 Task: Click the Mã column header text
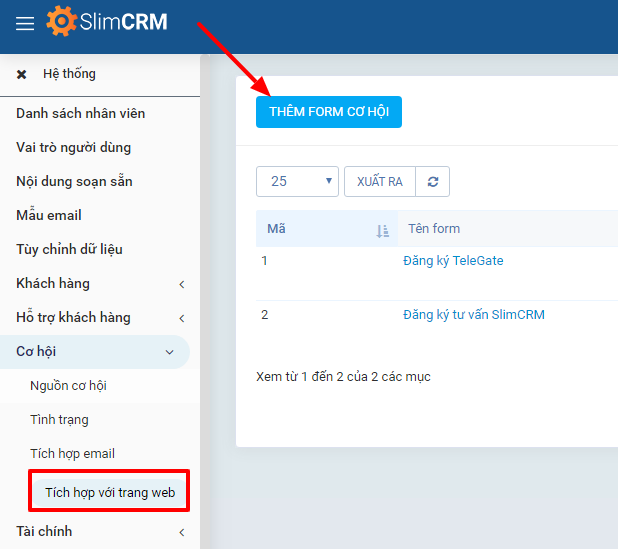coord(276,229)
